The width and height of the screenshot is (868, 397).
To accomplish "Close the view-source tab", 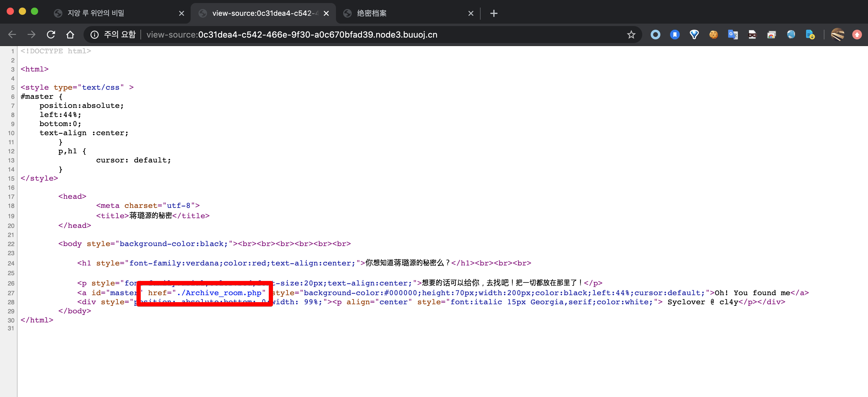I will pos(326,13).
